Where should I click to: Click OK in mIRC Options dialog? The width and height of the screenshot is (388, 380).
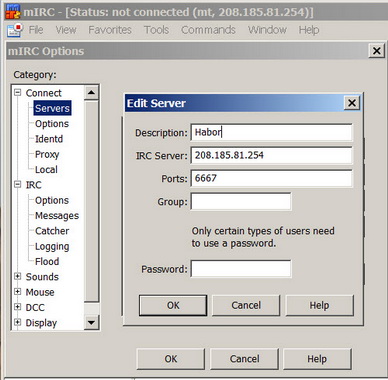171,359
